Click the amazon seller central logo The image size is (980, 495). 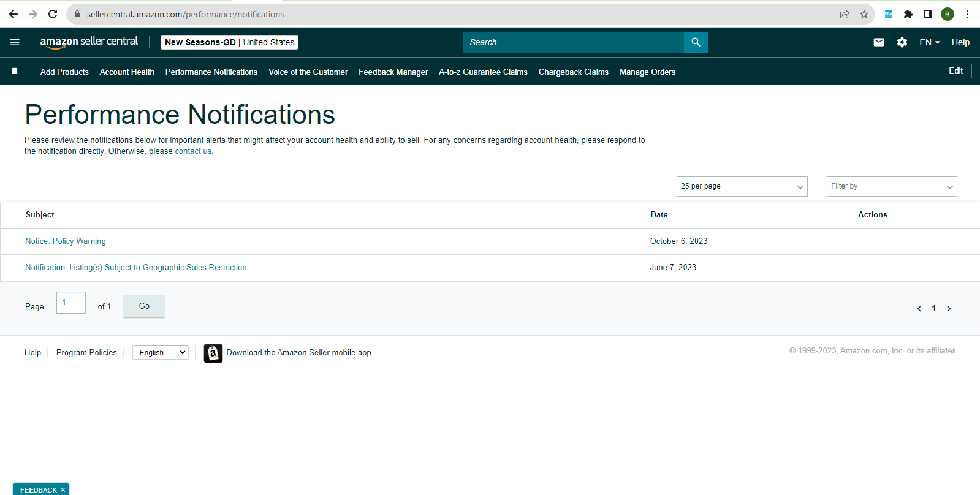[89, 42]
